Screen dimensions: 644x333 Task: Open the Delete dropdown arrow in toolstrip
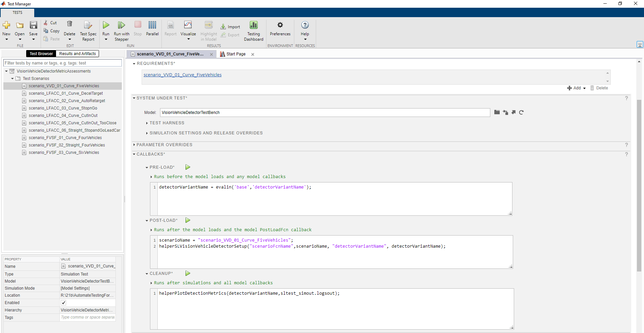(x=69, y=39)
